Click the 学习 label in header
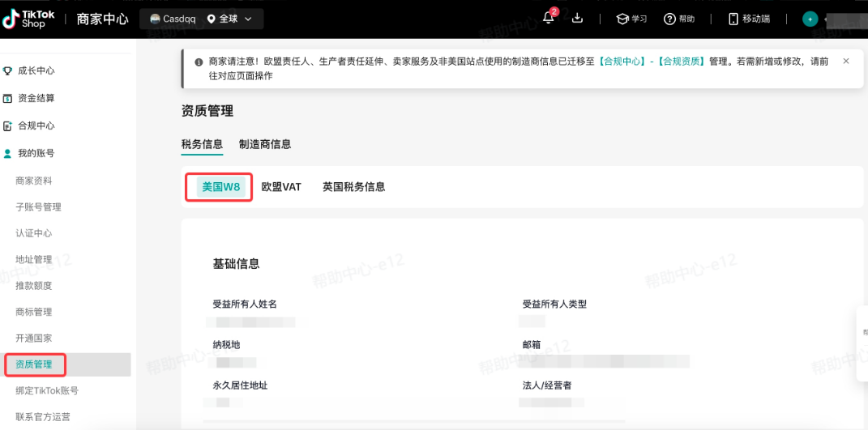The height and width of the screenshot is (430, 868). (x=639, y=19)
